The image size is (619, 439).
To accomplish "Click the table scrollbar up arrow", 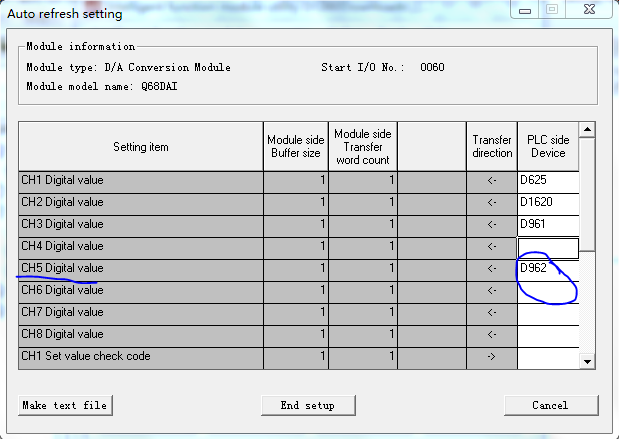I will [587, 130].
